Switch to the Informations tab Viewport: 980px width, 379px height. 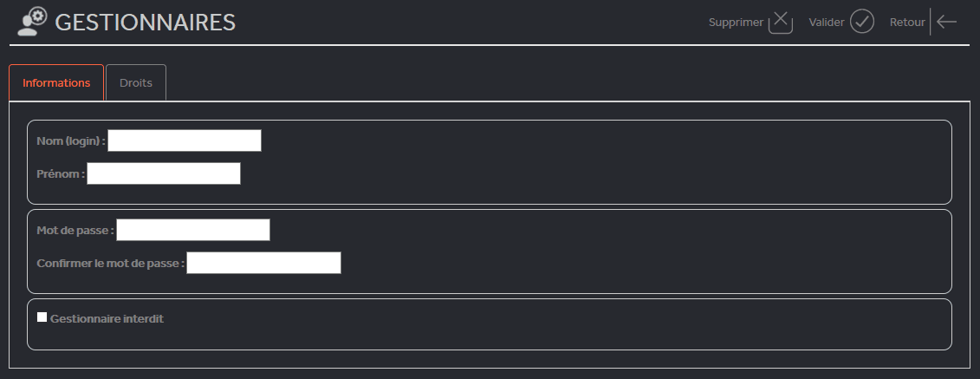click(x=56, y=83)
